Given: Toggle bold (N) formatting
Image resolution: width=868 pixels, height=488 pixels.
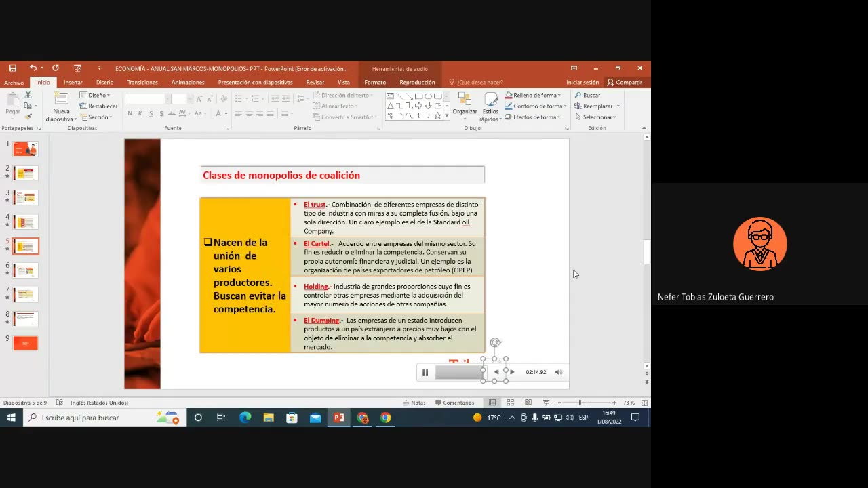Looking at the screenshot, I should [x=130, y=114].
